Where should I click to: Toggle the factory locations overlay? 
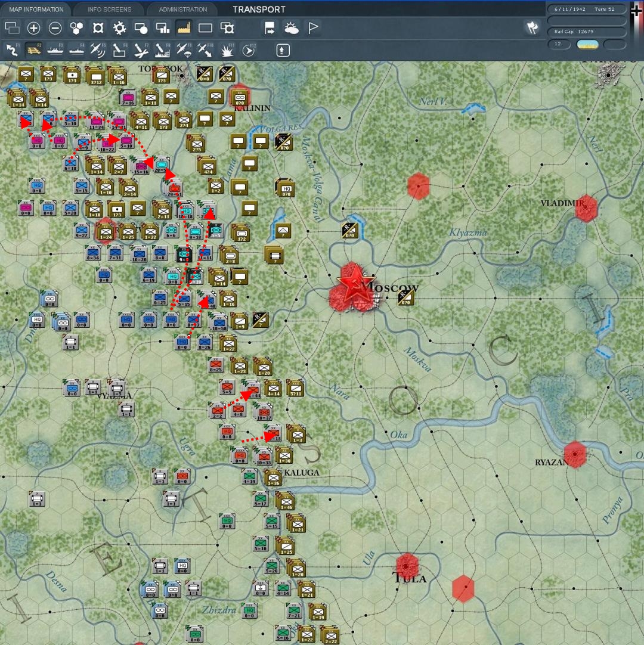coord(184,28)
